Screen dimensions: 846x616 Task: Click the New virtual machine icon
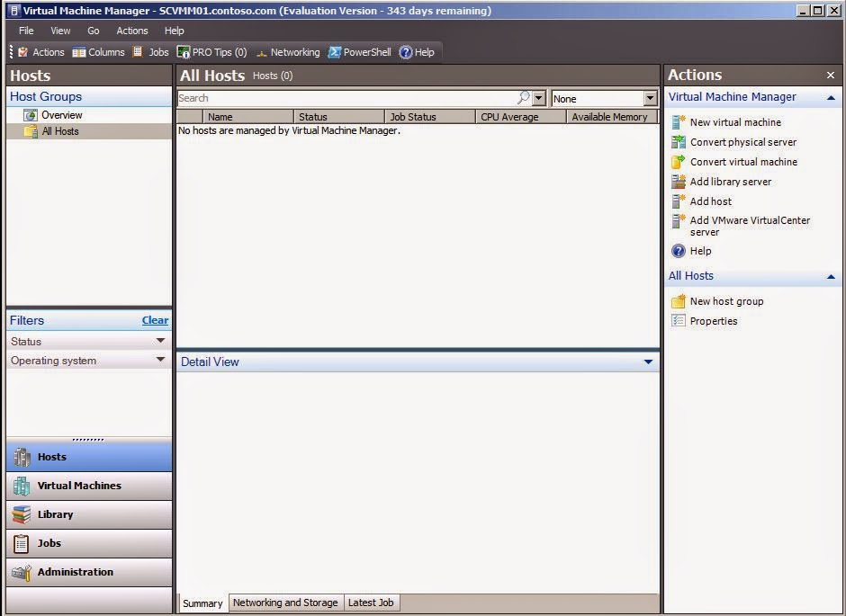(679, 121)
